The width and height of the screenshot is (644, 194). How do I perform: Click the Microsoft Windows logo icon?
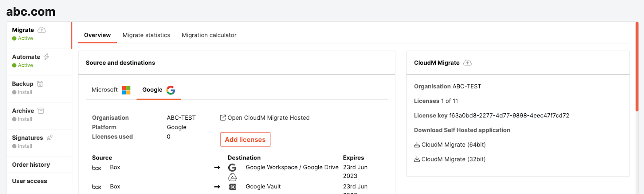(x=126, y=90)
